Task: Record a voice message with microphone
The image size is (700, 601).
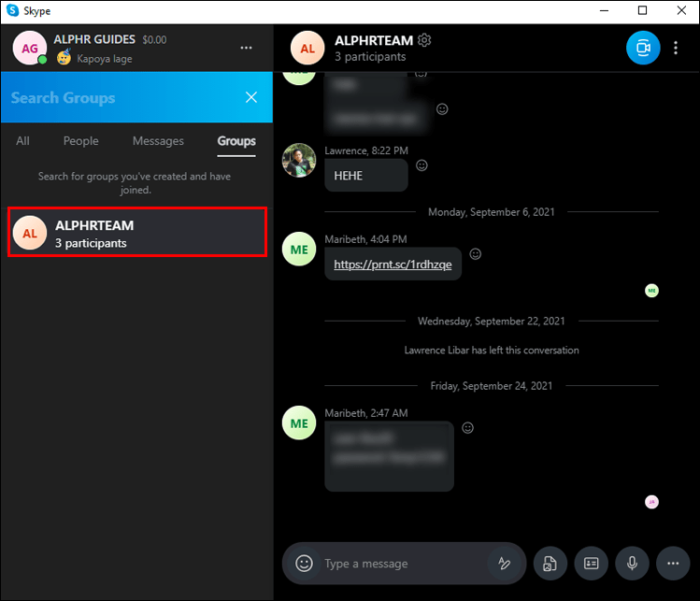Action: tap(632, 564)
